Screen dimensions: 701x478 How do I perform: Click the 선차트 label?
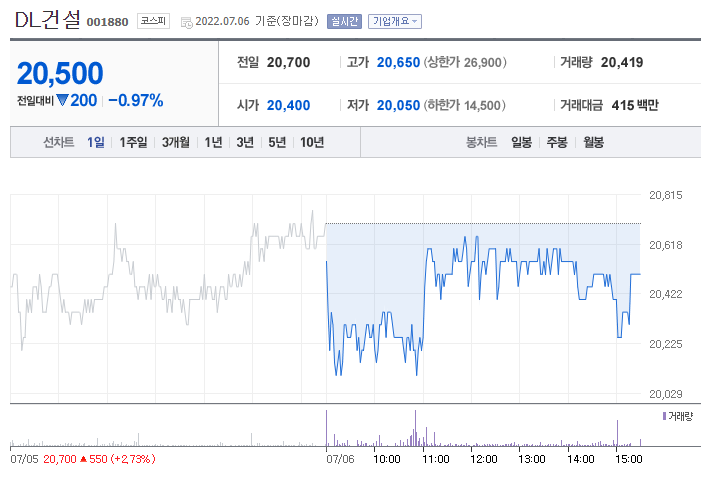[x=59, y=142]
